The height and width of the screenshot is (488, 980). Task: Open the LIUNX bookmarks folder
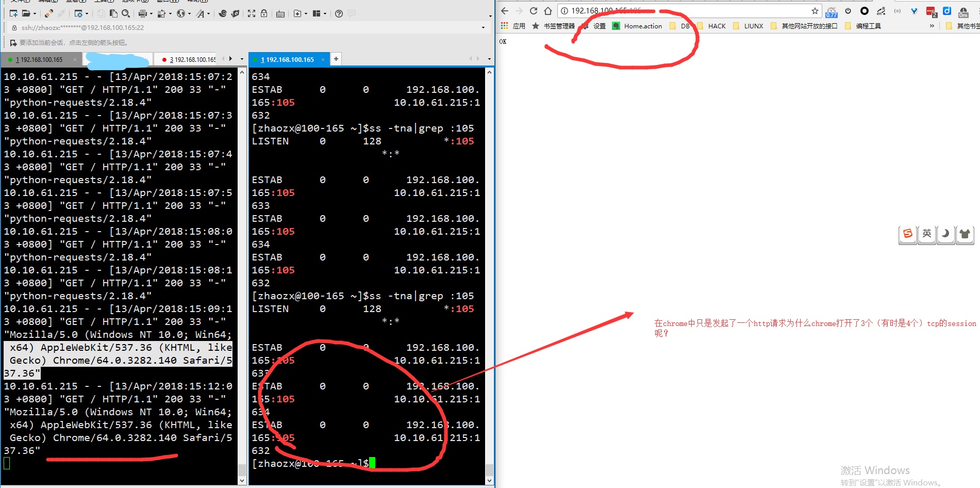click(748, 26)
